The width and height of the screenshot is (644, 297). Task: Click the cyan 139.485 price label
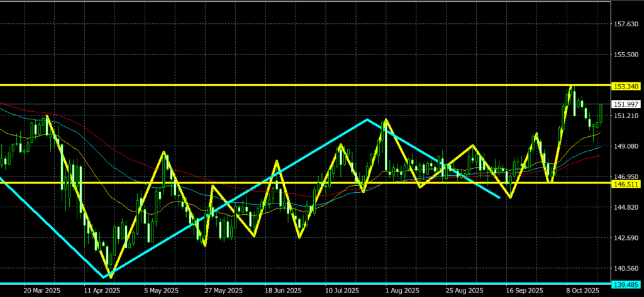click(626, 285)
